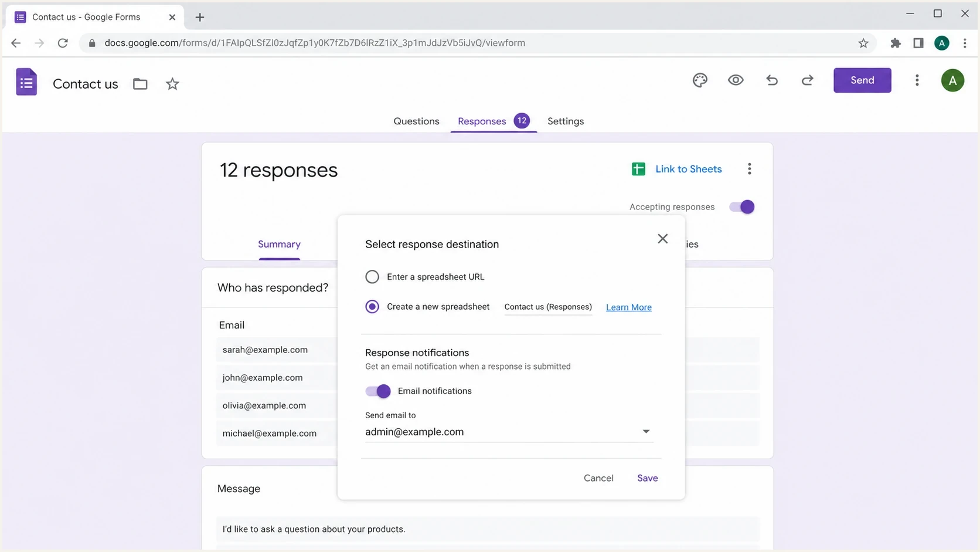This screenshot has height=552, width=980.
Task: Bookmark this page with star icon
Action: click(x=863, y=43)
